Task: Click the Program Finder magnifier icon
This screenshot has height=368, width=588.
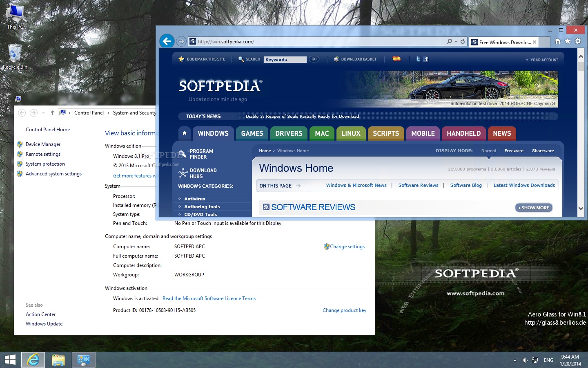Action: 183,154
